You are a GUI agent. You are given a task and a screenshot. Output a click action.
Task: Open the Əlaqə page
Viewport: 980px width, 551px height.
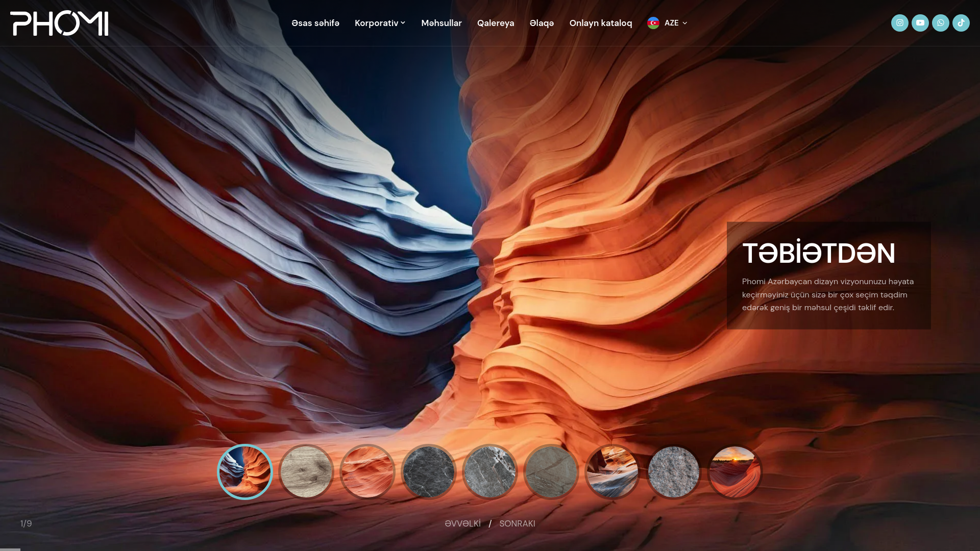pyautogui.click(x=542, y=23)
